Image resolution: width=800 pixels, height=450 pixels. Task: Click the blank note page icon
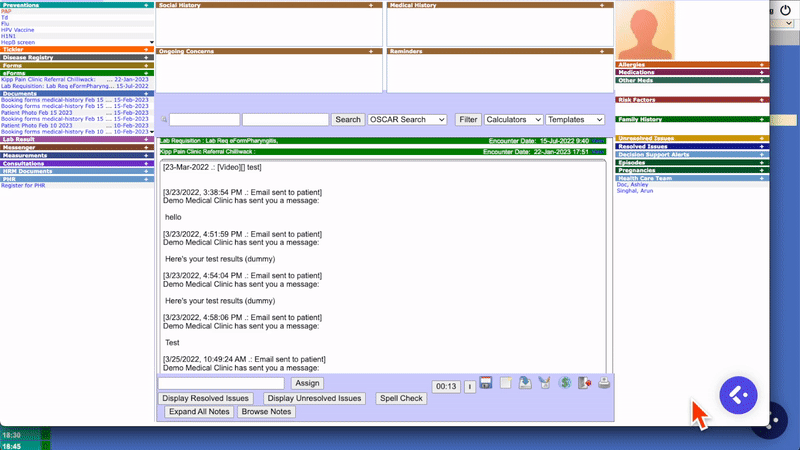coord(505,383)
